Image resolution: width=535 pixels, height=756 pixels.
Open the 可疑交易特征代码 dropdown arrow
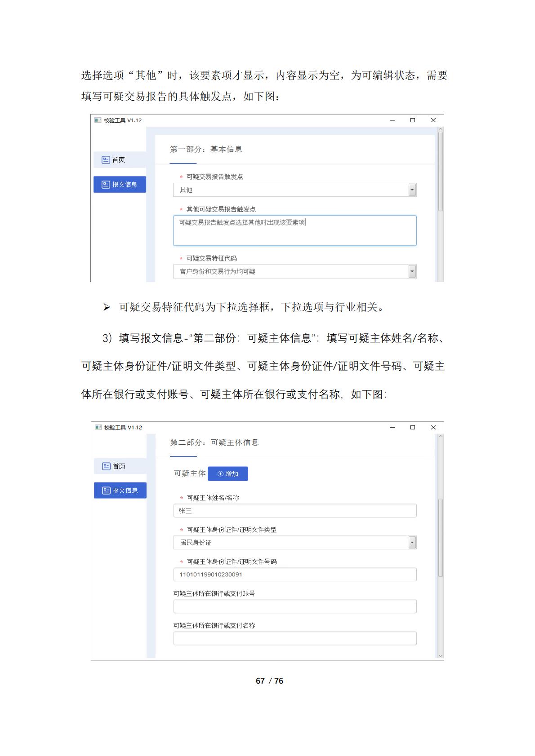coord(412,271)
